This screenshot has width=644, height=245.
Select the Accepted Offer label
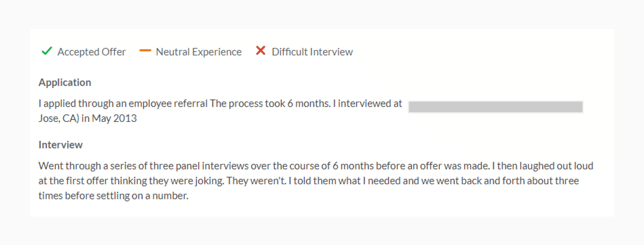pos(92,52)
